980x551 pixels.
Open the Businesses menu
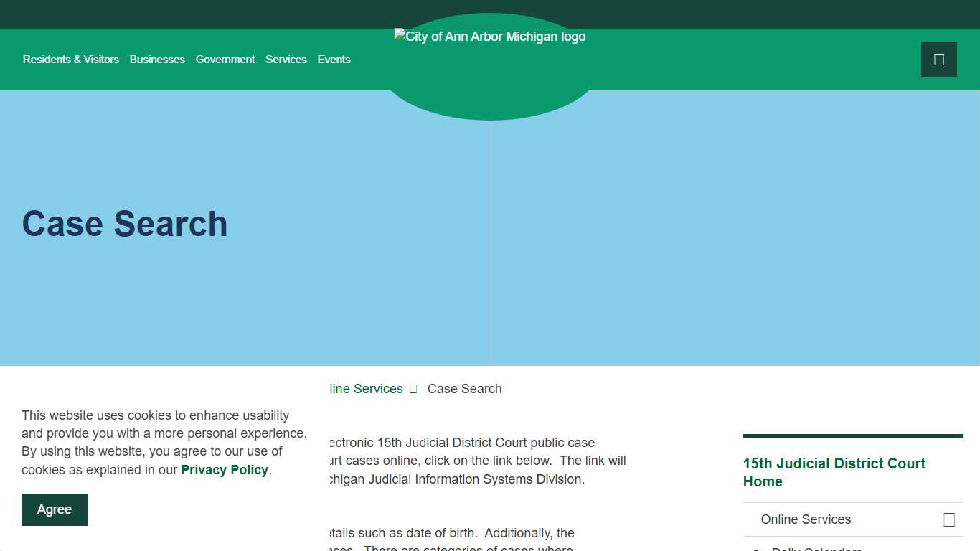[x=157, y=60]
